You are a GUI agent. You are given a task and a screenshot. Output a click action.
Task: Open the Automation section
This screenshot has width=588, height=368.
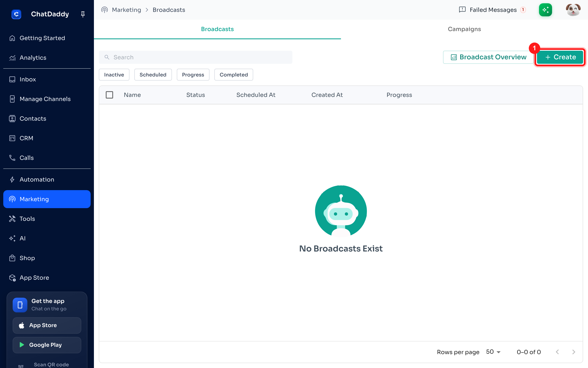[47, 179]
